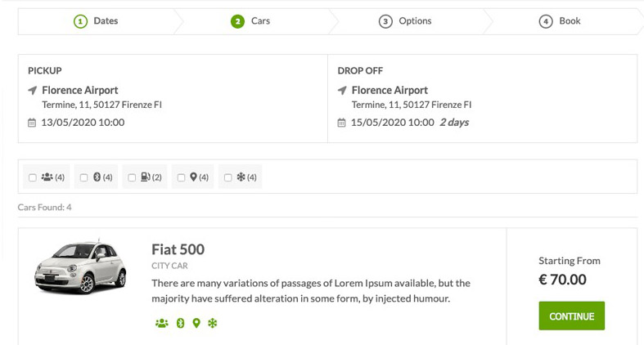Go to step 3 Options
Viewport: 644px width, 345px height.
405,21
